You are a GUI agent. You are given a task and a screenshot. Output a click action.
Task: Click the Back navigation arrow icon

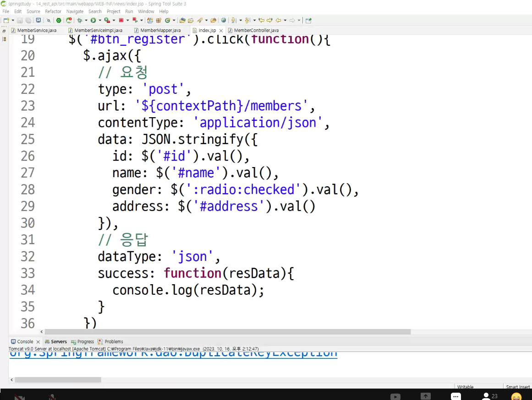coord(278,20)
